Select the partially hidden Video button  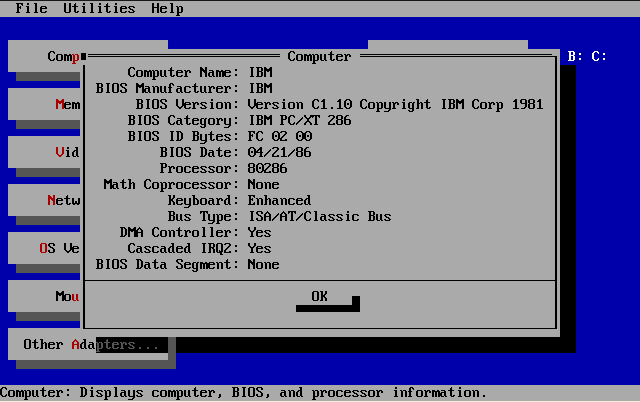pos(44,152)
